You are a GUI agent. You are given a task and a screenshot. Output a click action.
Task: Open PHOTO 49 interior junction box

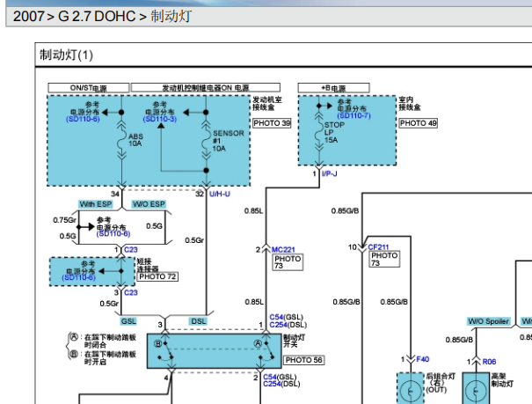pyautogui.click(x=418, y=123)
